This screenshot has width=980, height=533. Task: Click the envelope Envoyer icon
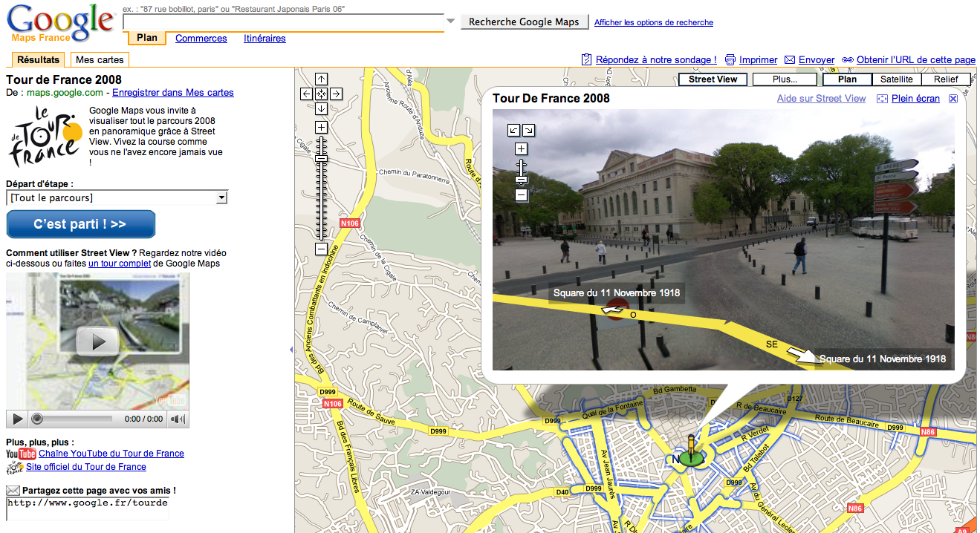[x=790, y=59]
